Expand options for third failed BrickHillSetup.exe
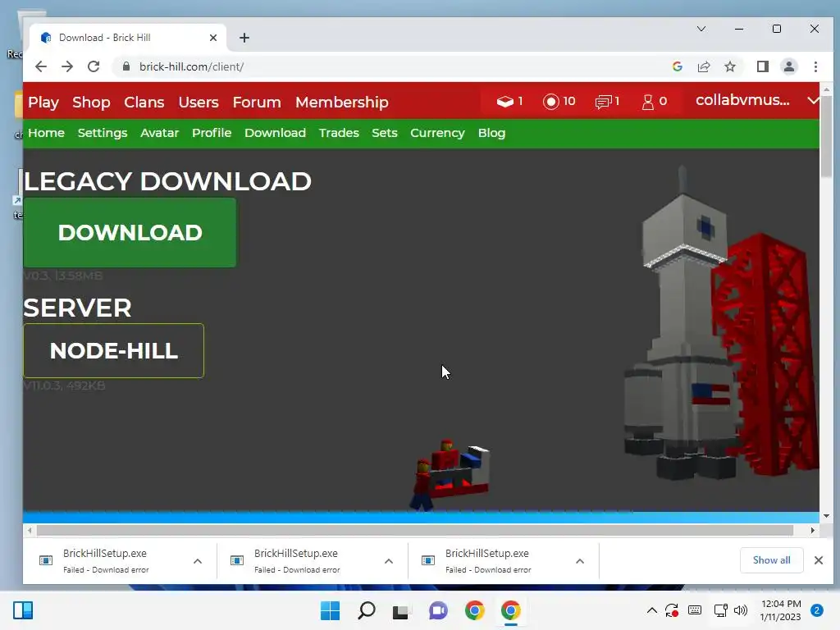840x630 pixels. (x=580, y=561)
